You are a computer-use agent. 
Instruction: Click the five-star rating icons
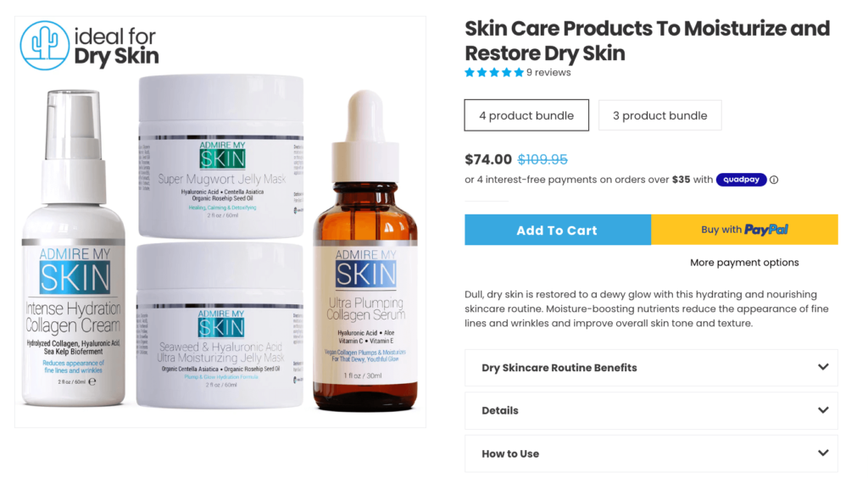[x=494, y=73]
